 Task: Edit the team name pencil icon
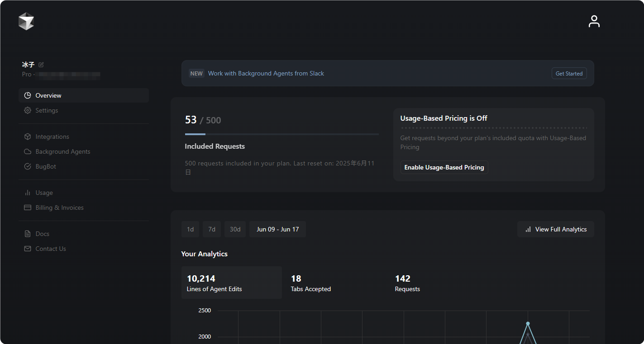pos(41,65)
